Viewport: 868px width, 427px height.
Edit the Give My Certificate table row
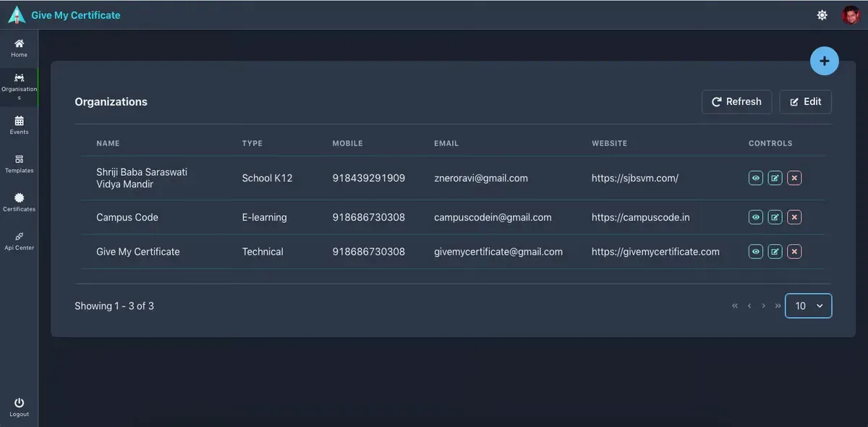[775, 252]
